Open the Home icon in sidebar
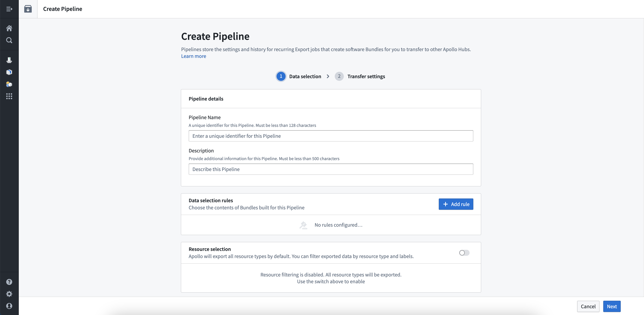The width and height of the screenshot is (644, 315). pyautogui.click(x=9, y=28)
